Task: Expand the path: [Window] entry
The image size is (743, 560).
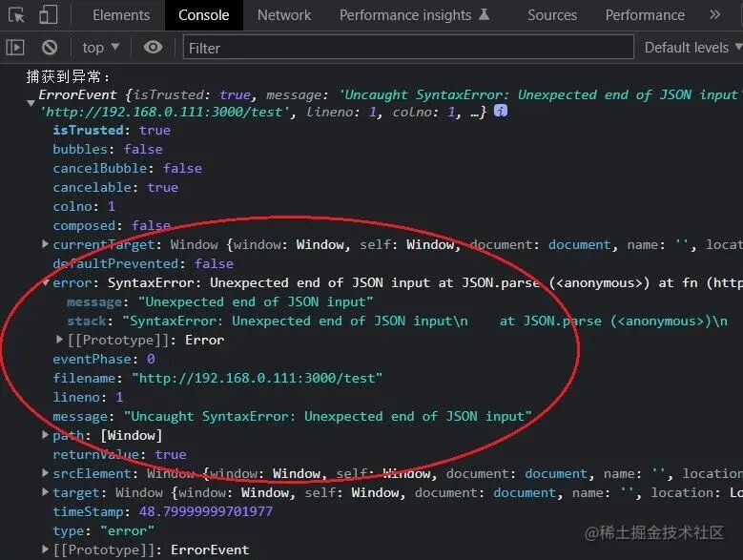Action: click(x=45, y=434)
